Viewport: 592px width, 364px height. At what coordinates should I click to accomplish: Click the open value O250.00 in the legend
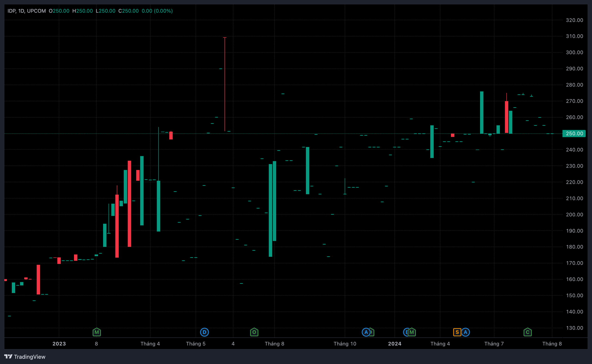click(x=59, y=11)
